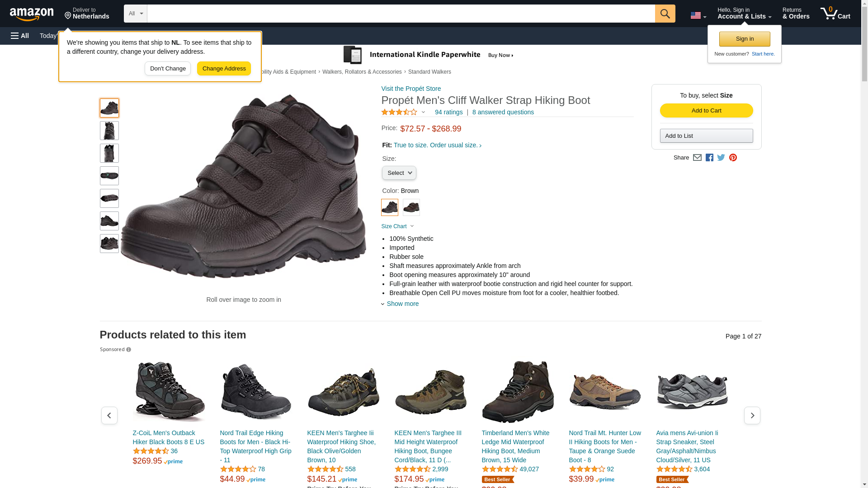Image resolution: width=868 pixels, height=488 pixels.
Task: Open Account & Lists menu
Action: point(744,14)
